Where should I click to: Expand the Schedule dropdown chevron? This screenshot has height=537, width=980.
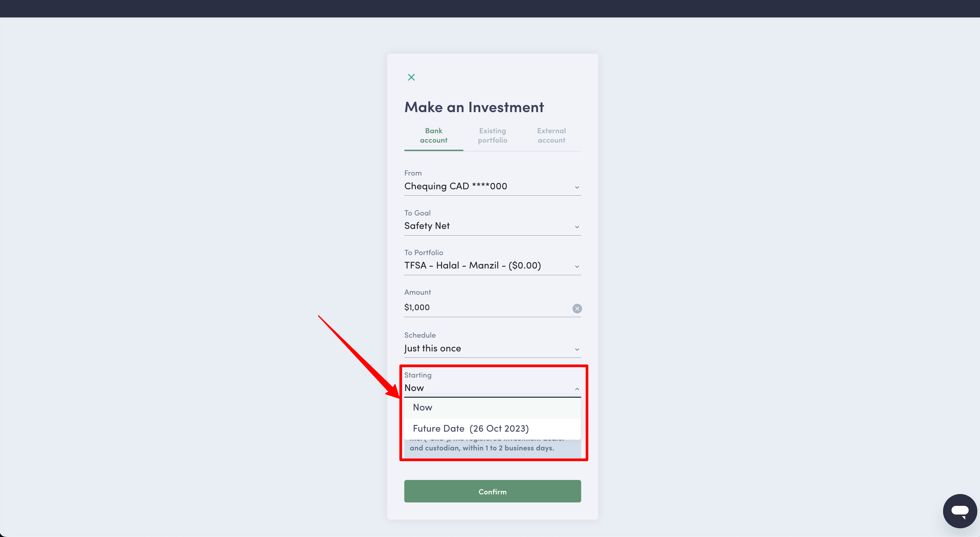pos(577,349)
